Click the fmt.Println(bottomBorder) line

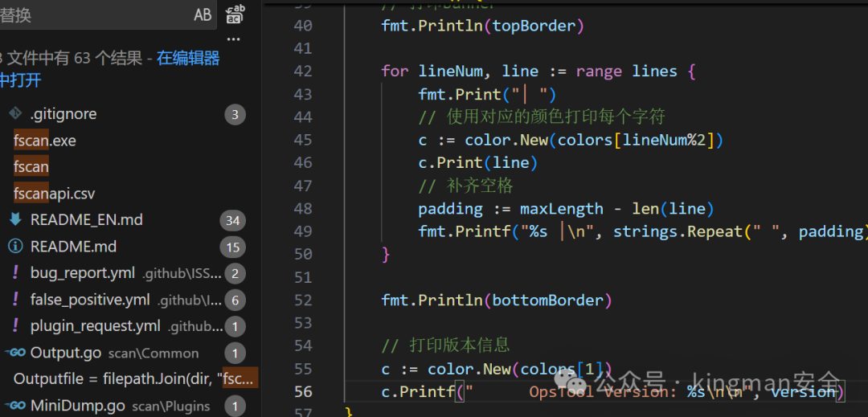[x=496, y=300]
